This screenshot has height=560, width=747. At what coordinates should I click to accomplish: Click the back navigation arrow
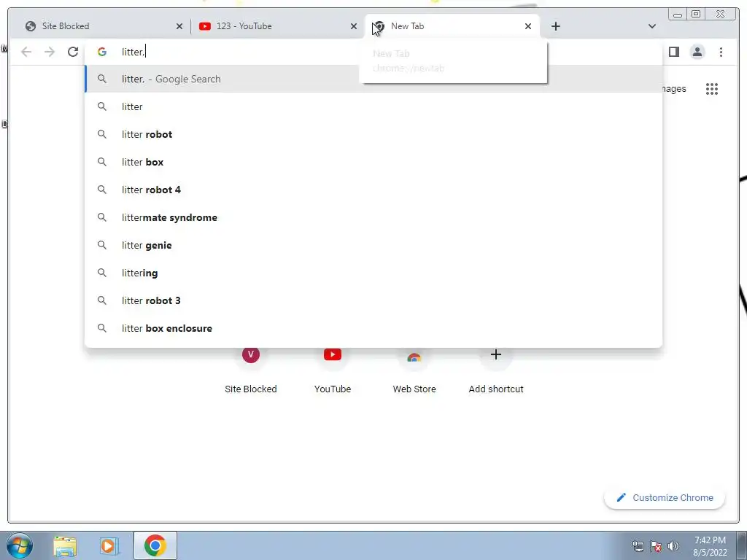tap(26, 52)
